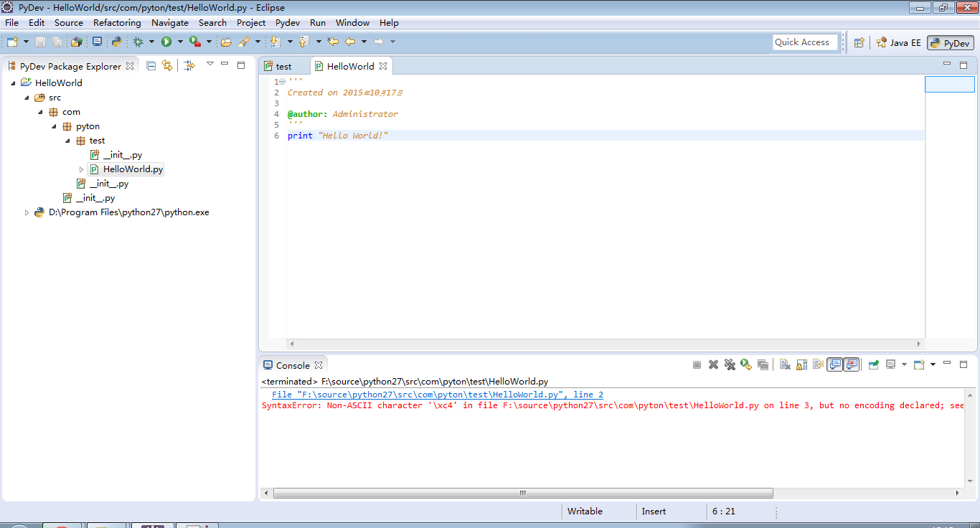Image resolution: width=980 pixels, height=528 pixels.
Task: Click Display Selected Console monitor icon
Action: coord(890,364)
